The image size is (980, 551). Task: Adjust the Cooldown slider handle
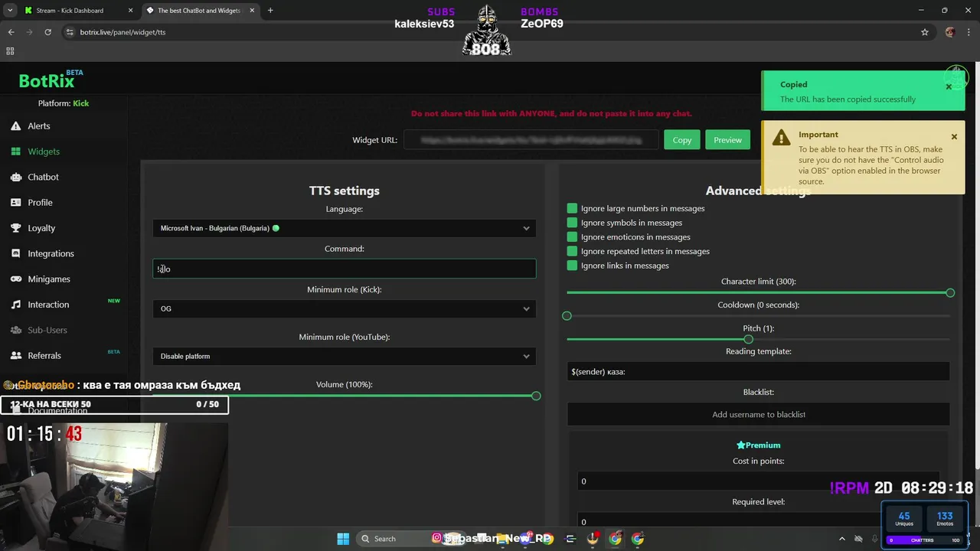[x=567, y=316]
